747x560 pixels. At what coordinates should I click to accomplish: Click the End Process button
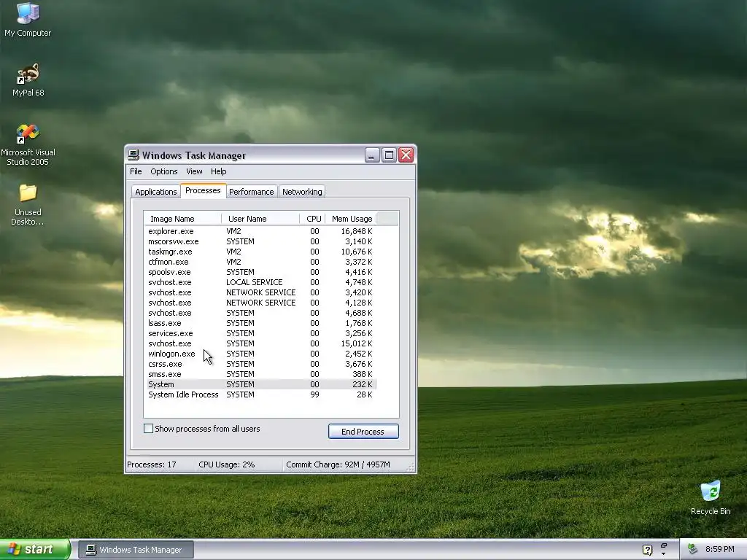coord(363,432)
